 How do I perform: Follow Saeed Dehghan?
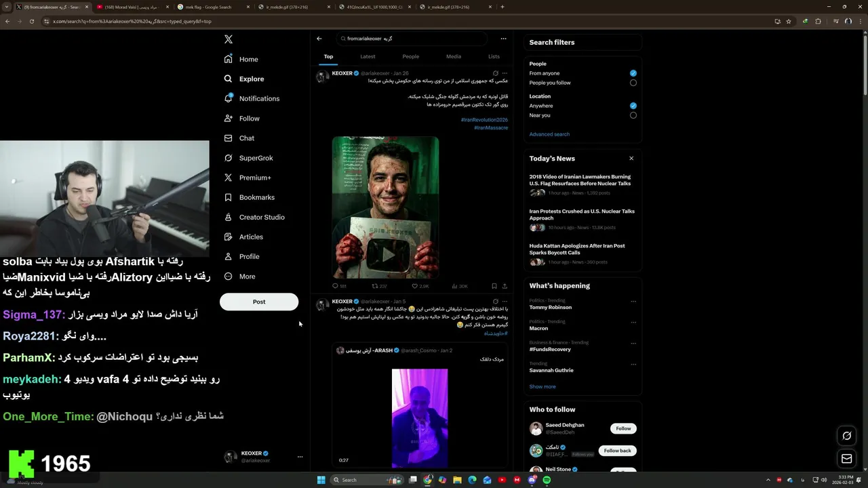623,428
